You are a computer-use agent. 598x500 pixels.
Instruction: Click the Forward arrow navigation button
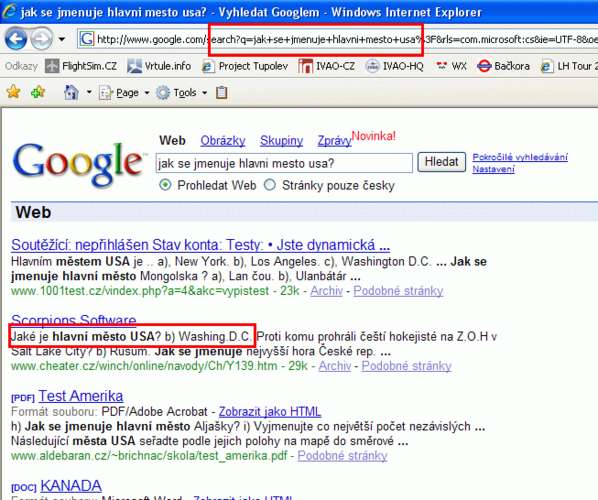(41, 39)
